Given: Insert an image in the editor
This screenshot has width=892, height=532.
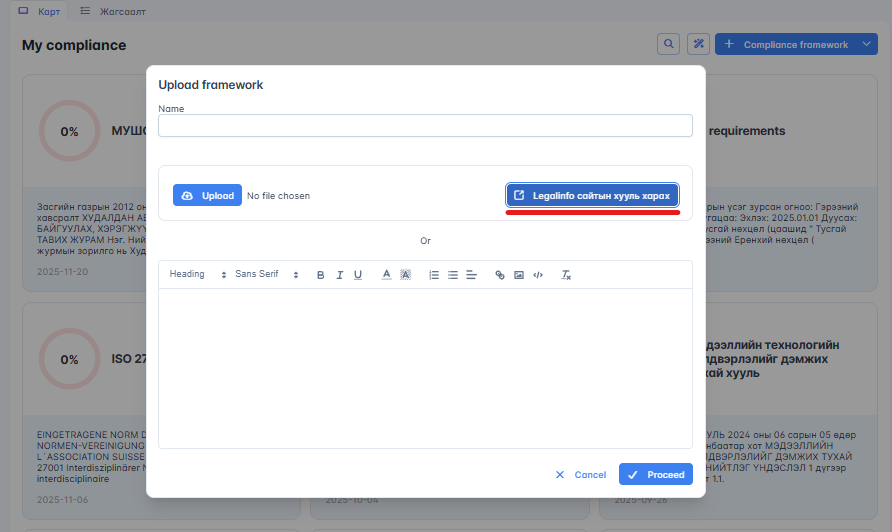Looking at the screenshot, I should pyautogui.click(x=519, y=275).
